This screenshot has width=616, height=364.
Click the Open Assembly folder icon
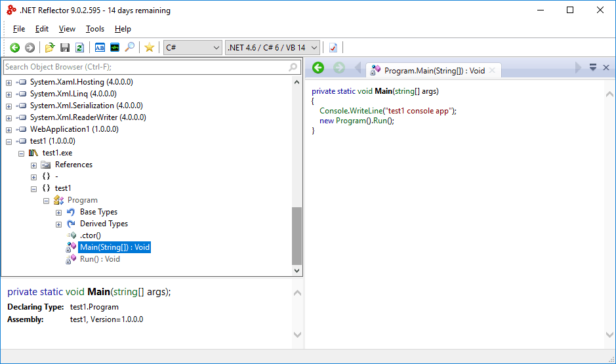click(x=50, y=47)
